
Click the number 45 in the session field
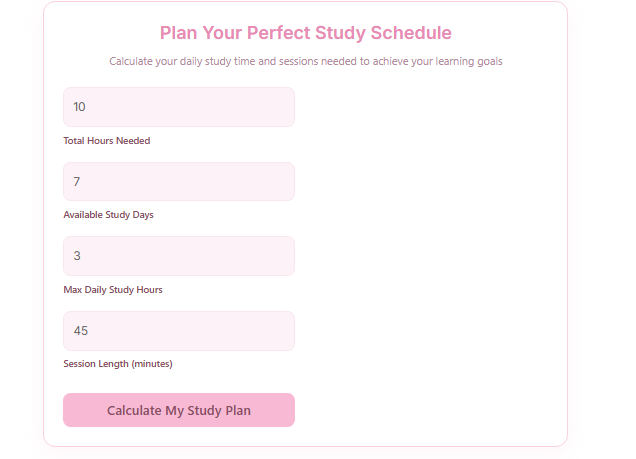[81, 331]
